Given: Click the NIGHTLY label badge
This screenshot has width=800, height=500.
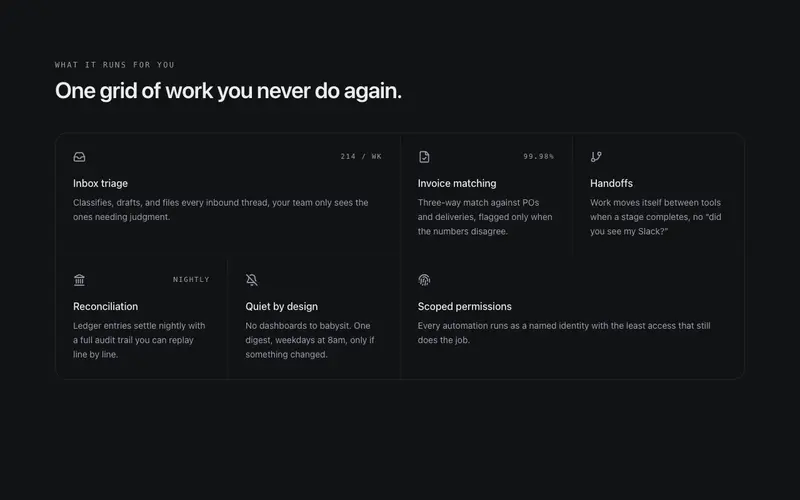Looking at the screenshot, I should point(191,280).
